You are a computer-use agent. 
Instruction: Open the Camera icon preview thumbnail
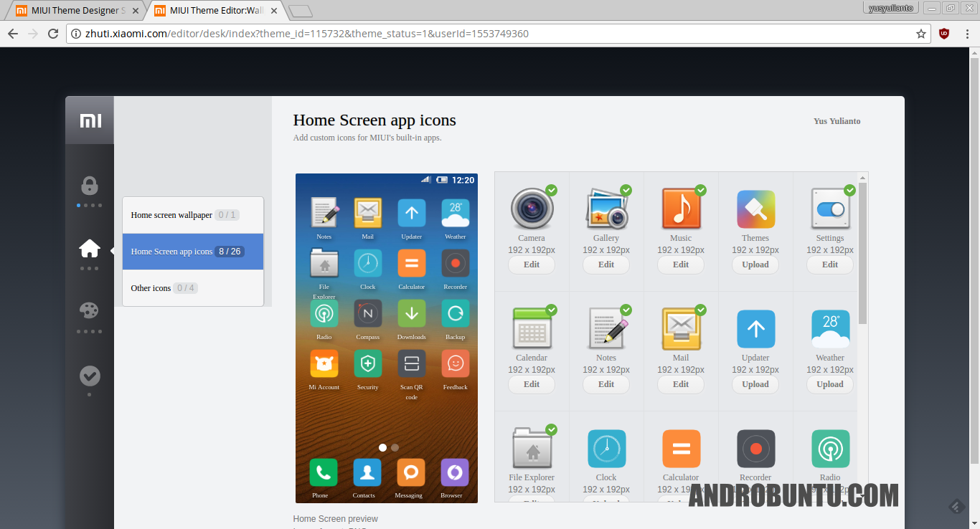(532, 209)
